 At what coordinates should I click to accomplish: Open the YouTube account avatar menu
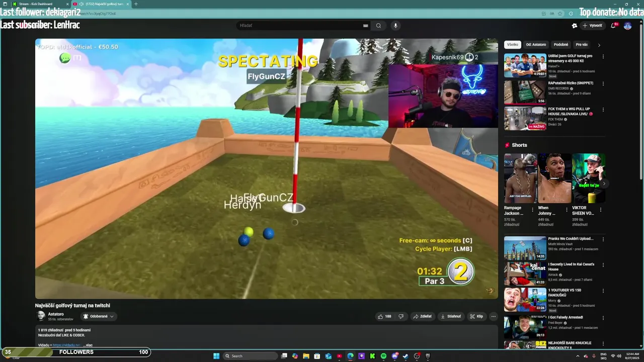point(627,26)
